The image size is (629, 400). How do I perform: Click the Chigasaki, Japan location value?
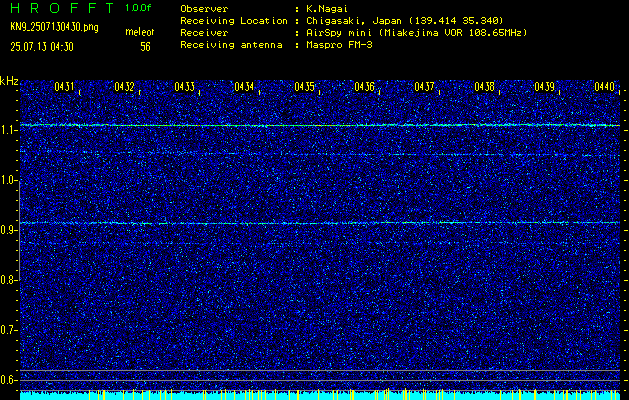404,21
